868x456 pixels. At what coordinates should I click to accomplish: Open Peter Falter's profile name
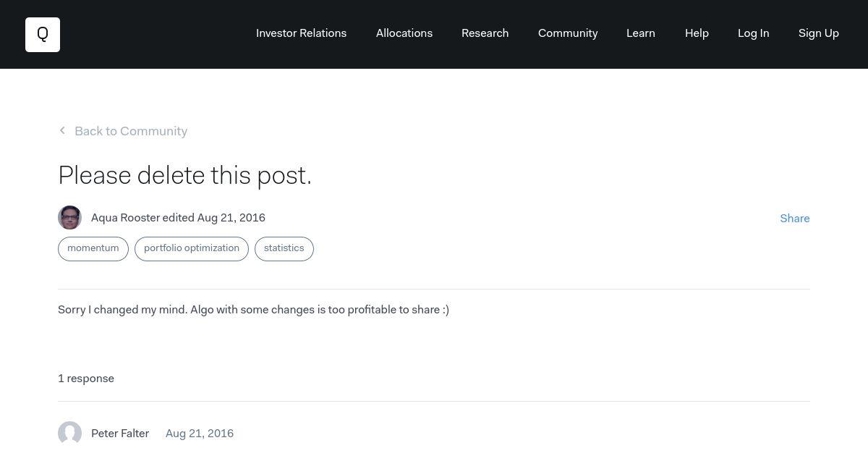pos(120,434)
